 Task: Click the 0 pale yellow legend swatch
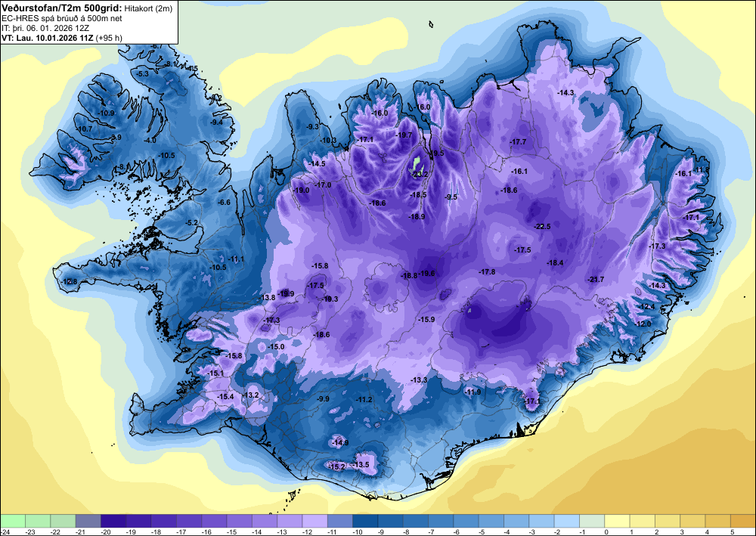tap(617, 521)
